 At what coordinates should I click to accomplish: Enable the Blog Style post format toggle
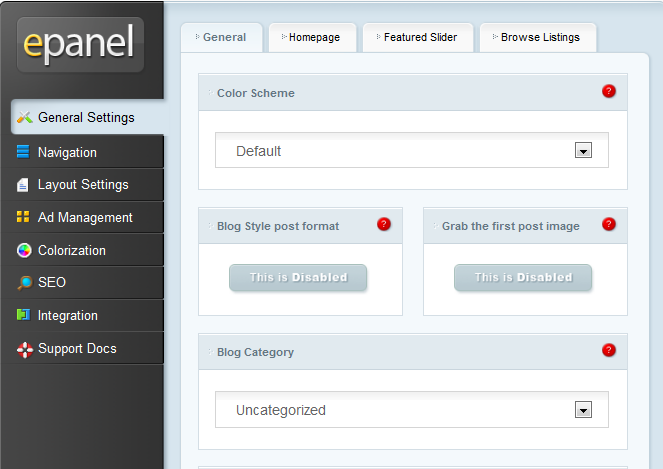click(x=298, y=278)
